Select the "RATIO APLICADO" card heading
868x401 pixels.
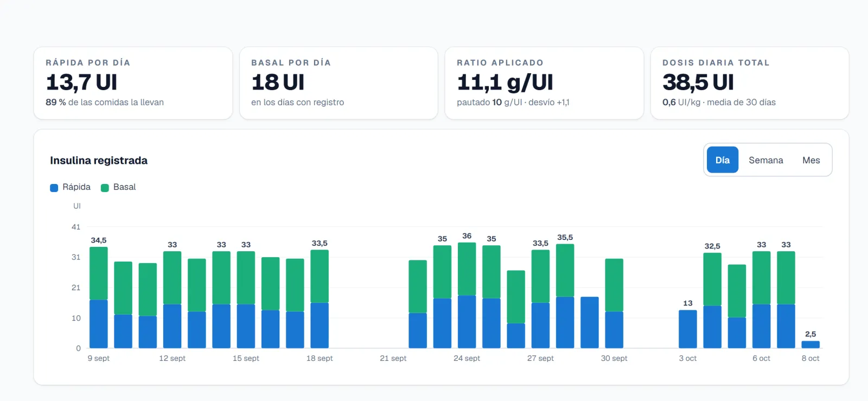(500, 63)
